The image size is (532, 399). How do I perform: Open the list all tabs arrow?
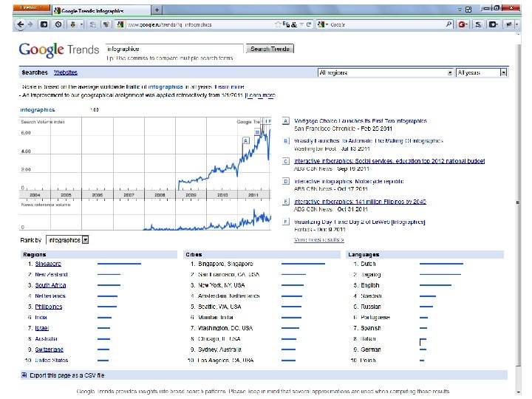click(460, 10)
